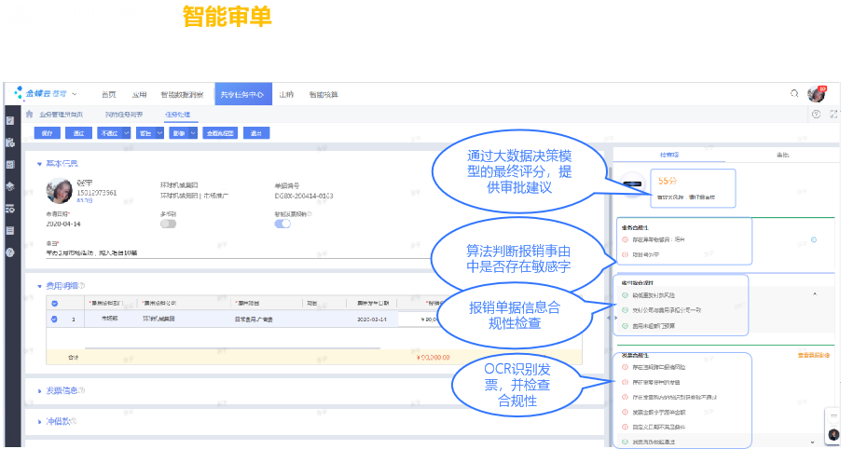Click the home icon in the tab bar

(29, 114)
